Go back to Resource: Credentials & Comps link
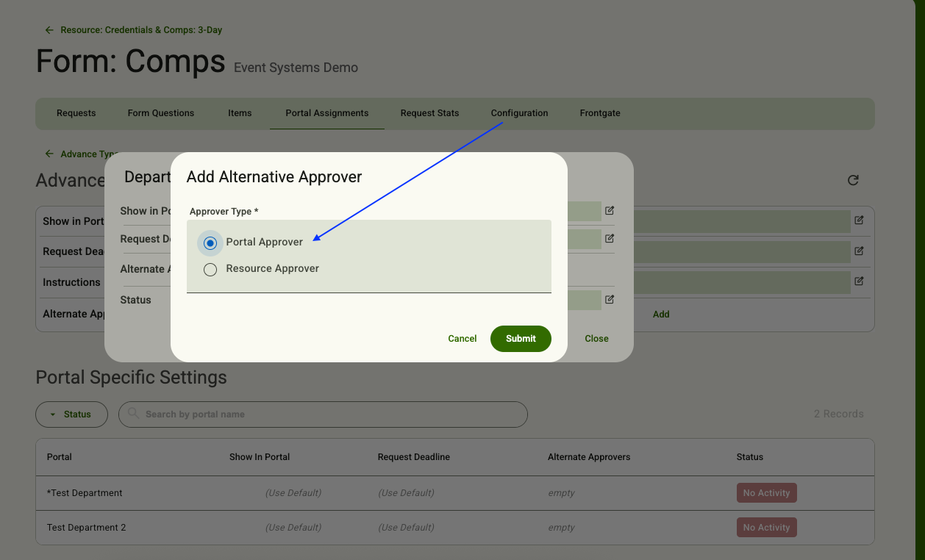Screen dimensions: 925x560 [x=141, y=30]
